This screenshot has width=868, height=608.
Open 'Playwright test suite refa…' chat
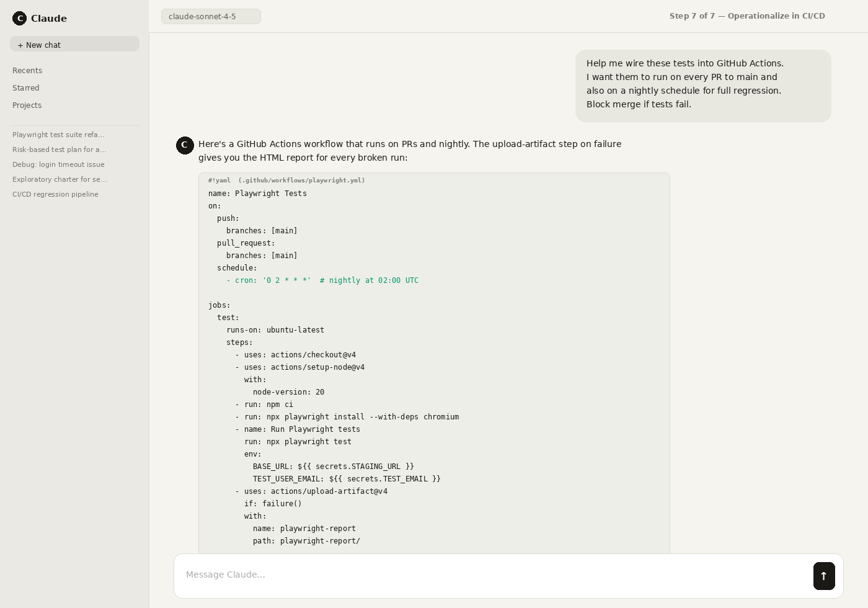59,135
